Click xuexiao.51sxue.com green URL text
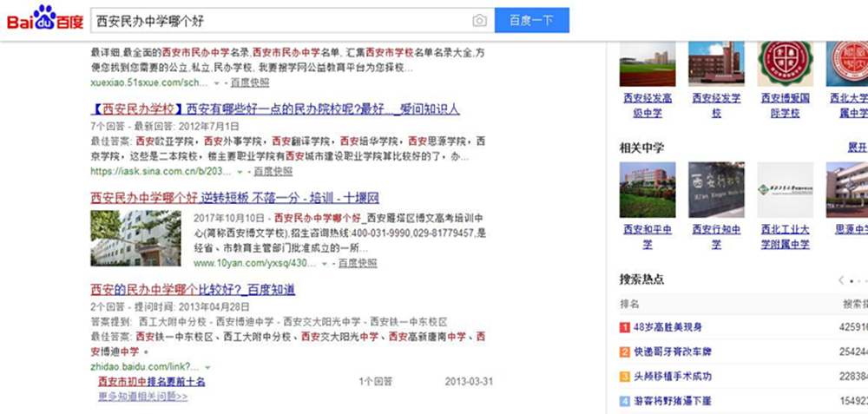The height and width of the screenshot is (414, 868). [149, 82]
